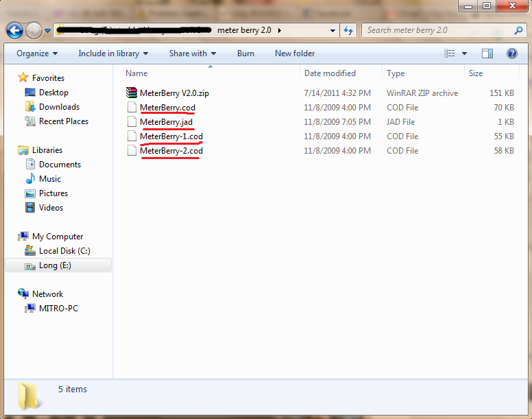The image size is (532, 419).
Task: Click the Favorites star icon
Action: 23,77
